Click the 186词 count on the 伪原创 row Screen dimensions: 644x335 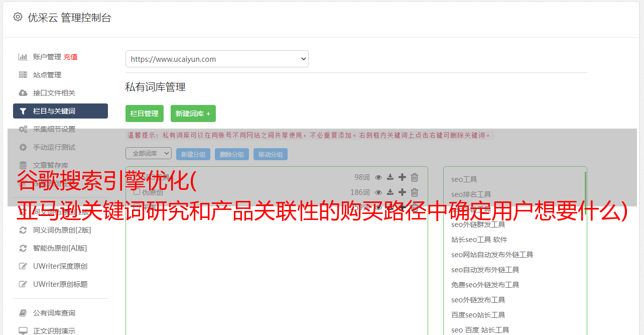(360, 192)
